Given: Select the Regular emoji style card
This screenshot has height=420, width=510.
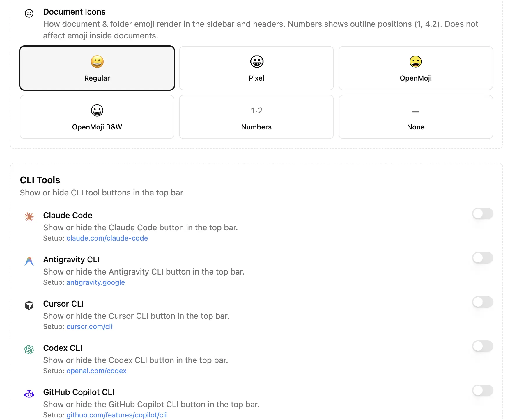Looking at the screenshot, I should click(97, 68).
